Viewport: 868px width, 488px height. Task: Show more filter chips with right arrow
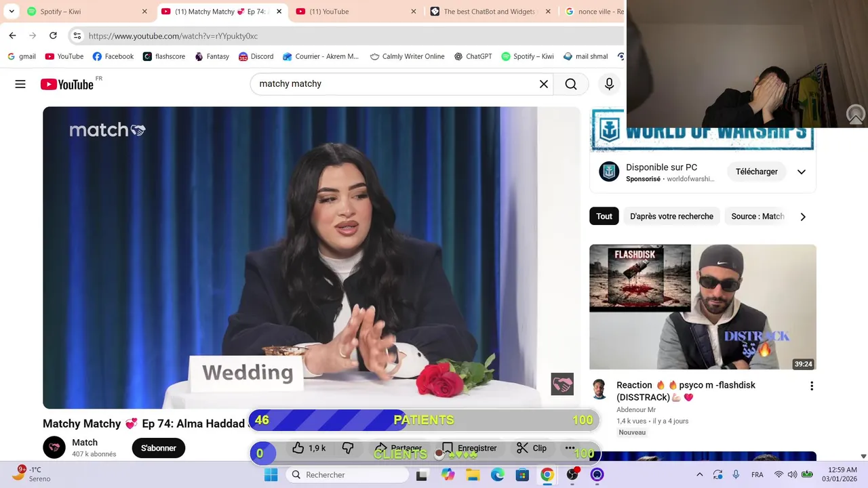803,217
